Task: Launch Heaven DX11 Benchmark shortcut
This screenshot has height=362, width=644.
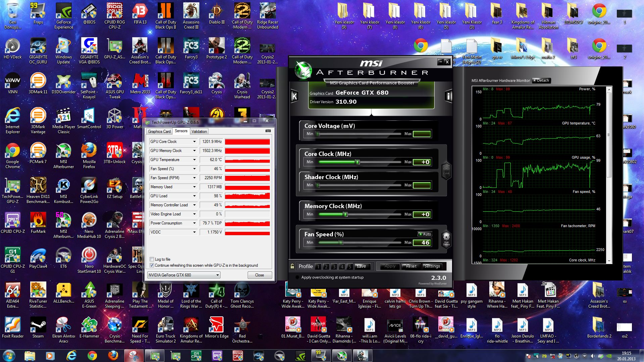Action: 38,190
